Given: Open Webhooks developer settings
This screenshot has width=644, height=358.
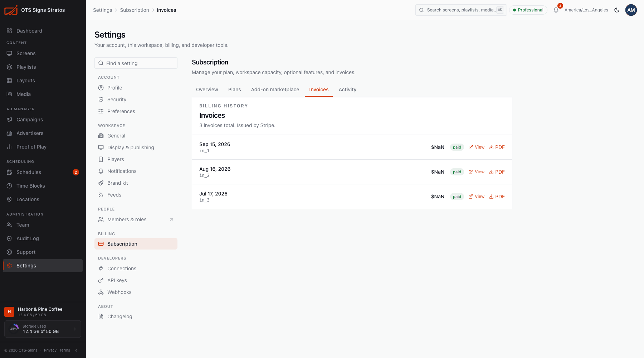Looking at the screenshot, I should [x=136, y=292].
